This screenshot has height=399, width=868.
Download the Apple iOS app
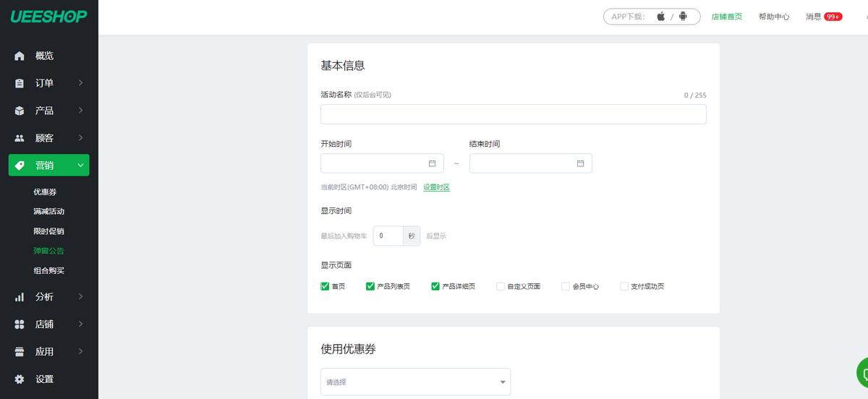pos(660,17)
